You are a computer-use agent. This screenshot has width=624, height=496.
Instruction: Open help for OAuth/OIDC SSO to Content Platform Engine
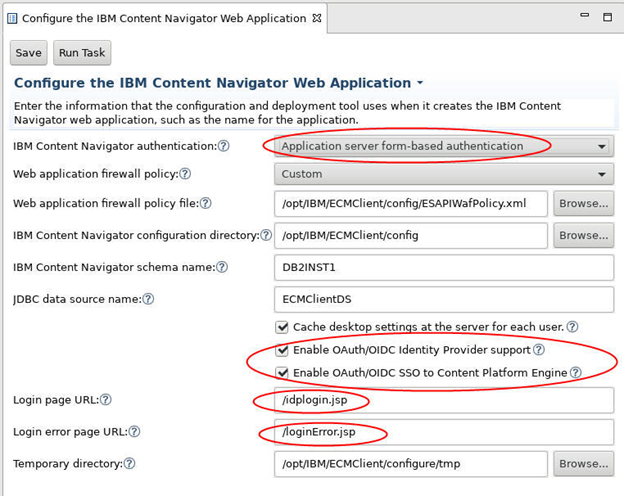575,373
